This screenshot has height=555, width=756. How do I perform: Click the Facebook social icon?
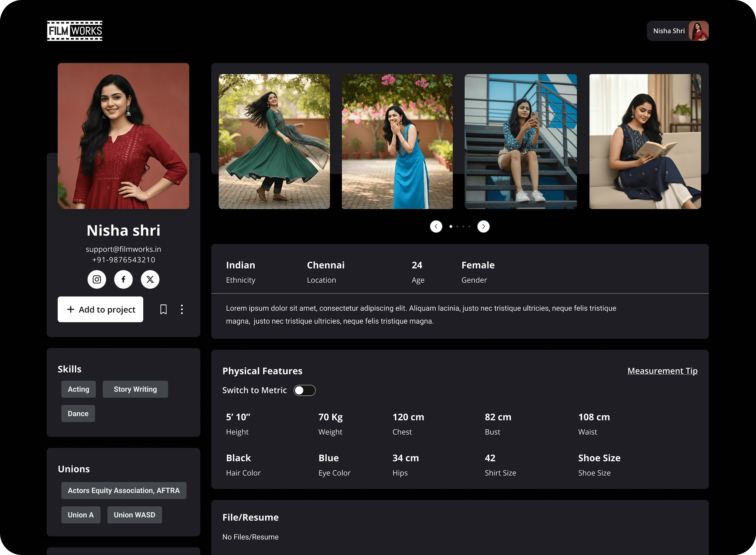[123, 279]
